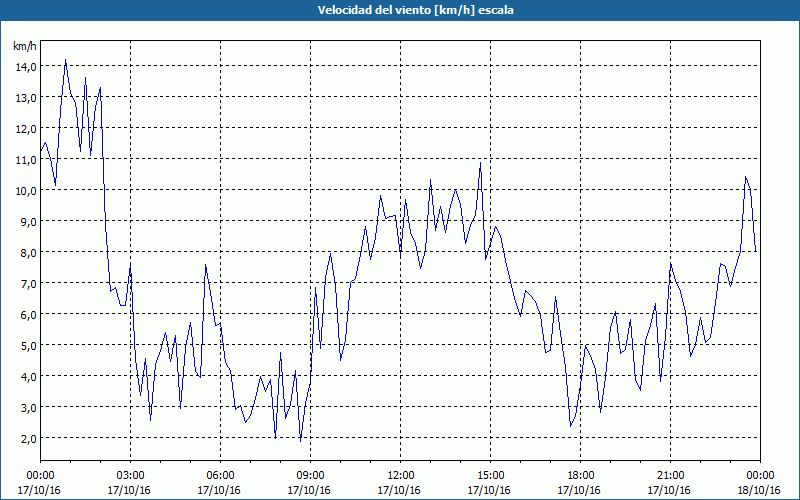Click the 09:00 time axis label
The image size is (800, 500).
point(310,476)
